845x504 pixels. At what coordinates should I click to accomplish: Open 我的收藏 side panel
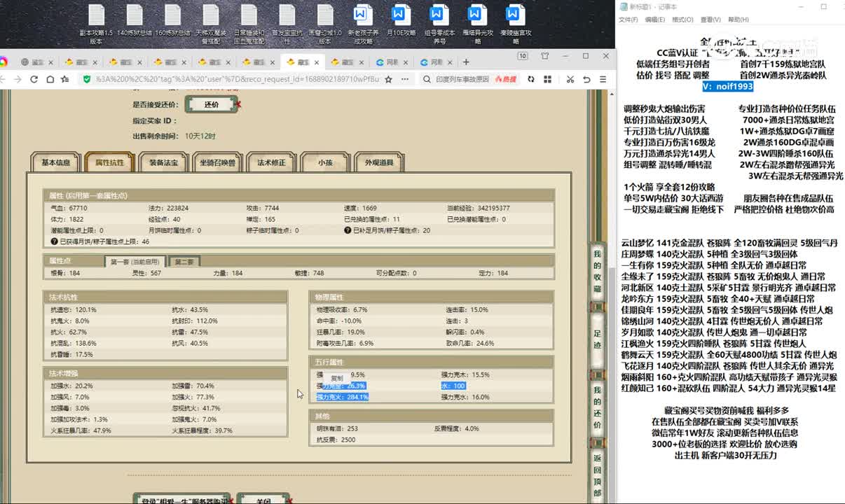point(598,272)
